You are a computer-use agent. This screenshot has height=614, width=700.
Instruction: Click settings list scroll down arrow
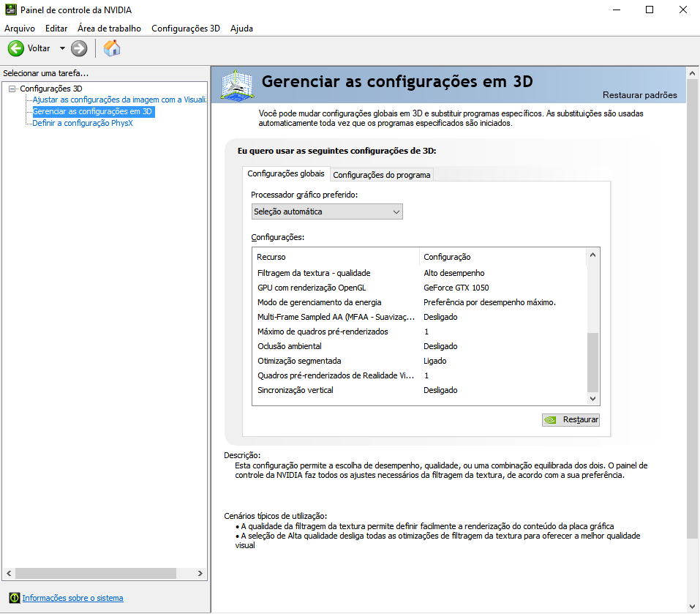pos(593,399)
